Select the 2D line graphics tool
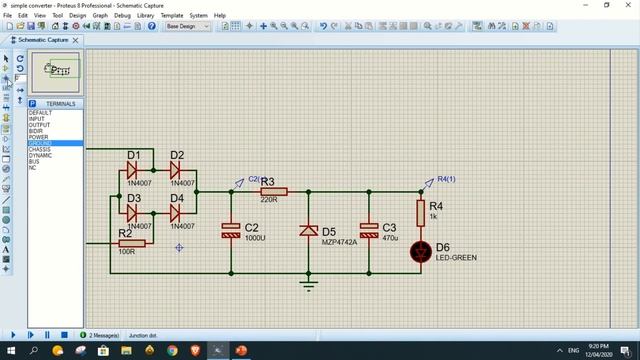This screenshot has height=360, width=640. 6,200
